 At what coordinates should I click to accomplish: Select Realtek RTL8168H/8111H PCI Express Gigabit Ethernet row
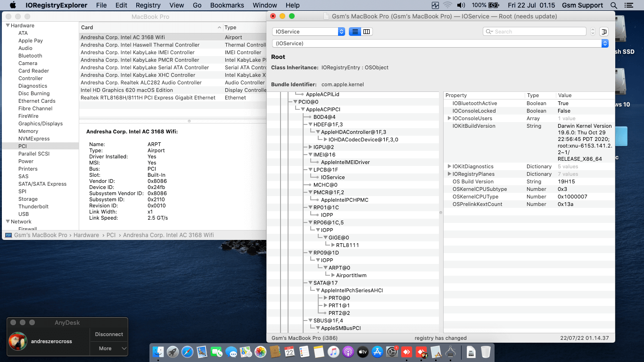(x=173, y=98)
